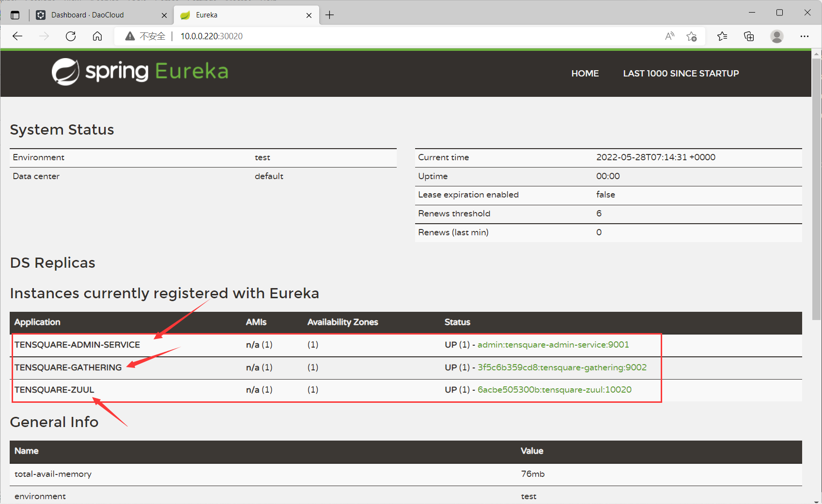Click the address bar URL 10.0.0.220:30020
Image resolution: width=822 pixels, height=504 pixels.
tap(212, 36)
